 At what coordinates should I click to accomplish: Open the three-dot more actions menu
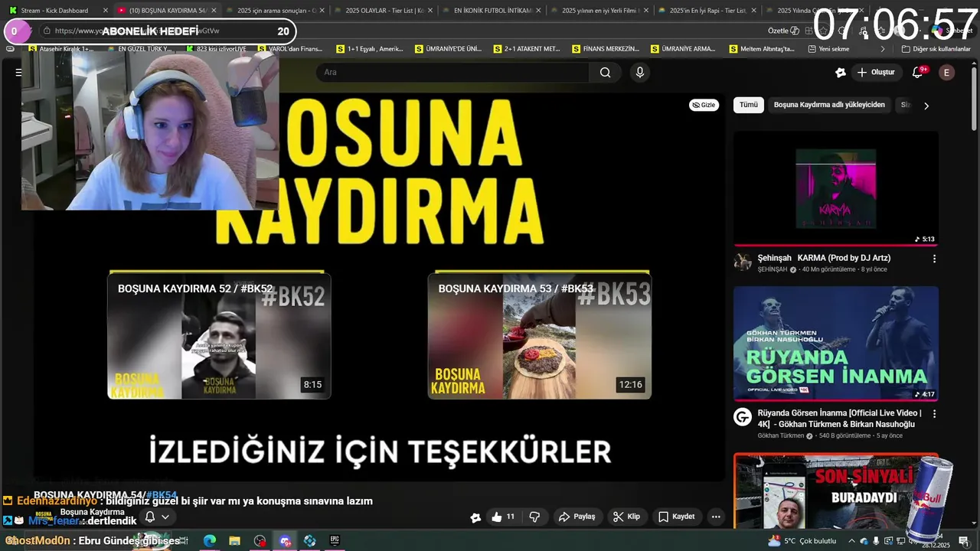point(716,517)
